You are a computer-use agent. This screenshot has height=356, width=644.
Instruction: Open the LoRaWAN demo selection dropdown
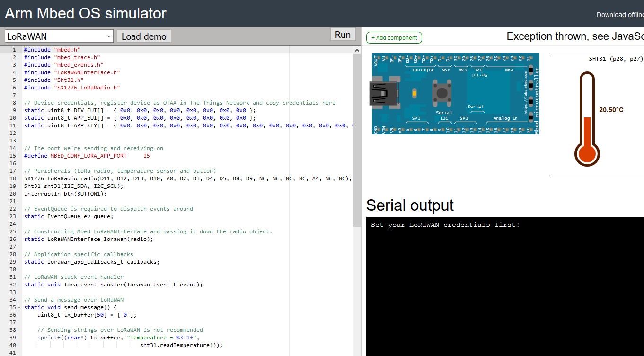point(59,36)
